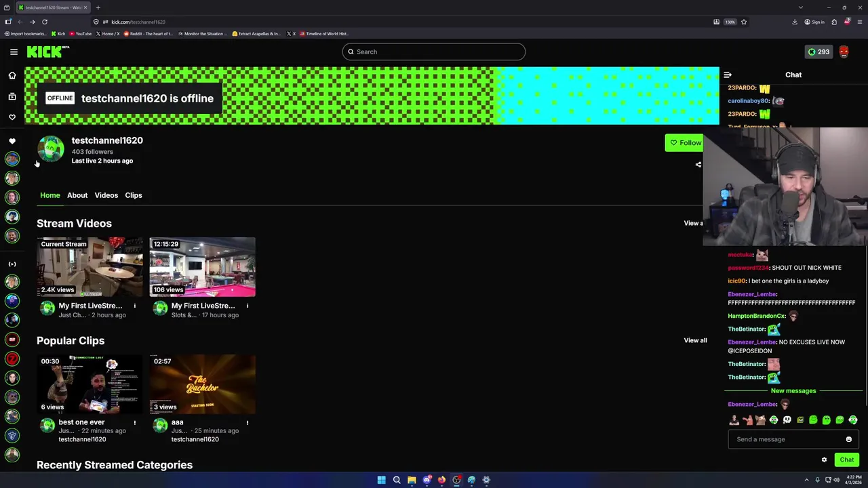Switch to the Home tab
868x488 pixels.
50,195
